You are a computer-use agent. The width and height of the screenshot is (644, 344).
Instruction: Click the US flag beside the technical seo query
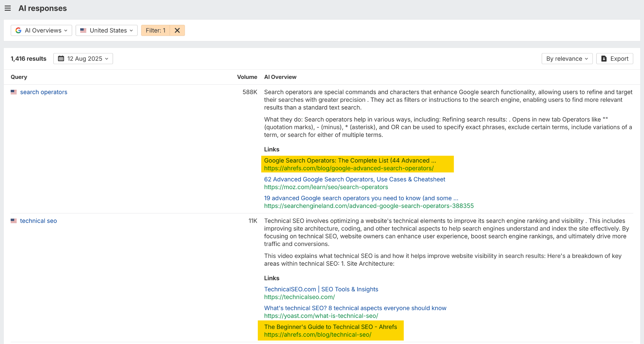point(14,221)
